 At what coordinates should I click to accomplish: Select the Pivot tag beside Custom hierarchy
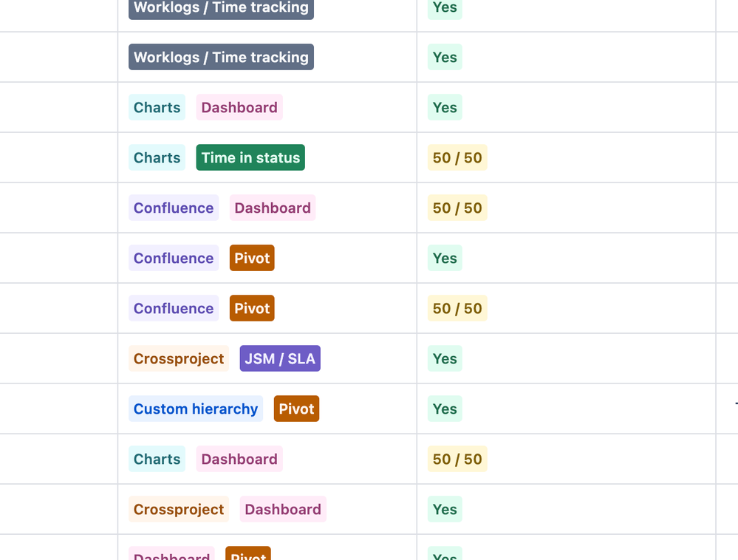pyautogui.click(x=296, y=409)
